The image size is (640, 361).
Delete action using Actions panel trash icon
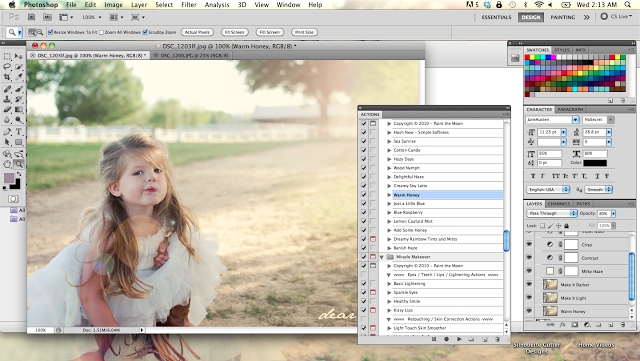pos(497,339)
